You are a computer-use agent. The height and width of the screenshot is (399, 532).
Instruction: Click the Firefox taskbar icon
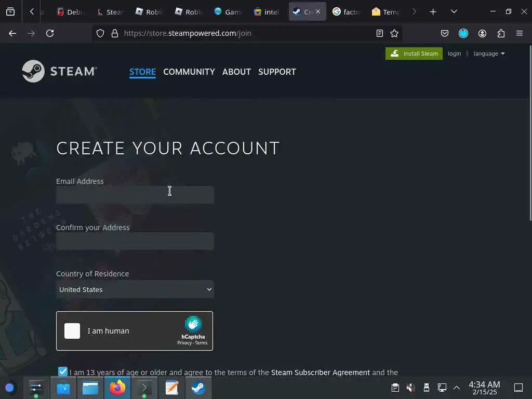click(x=117, y=388)
